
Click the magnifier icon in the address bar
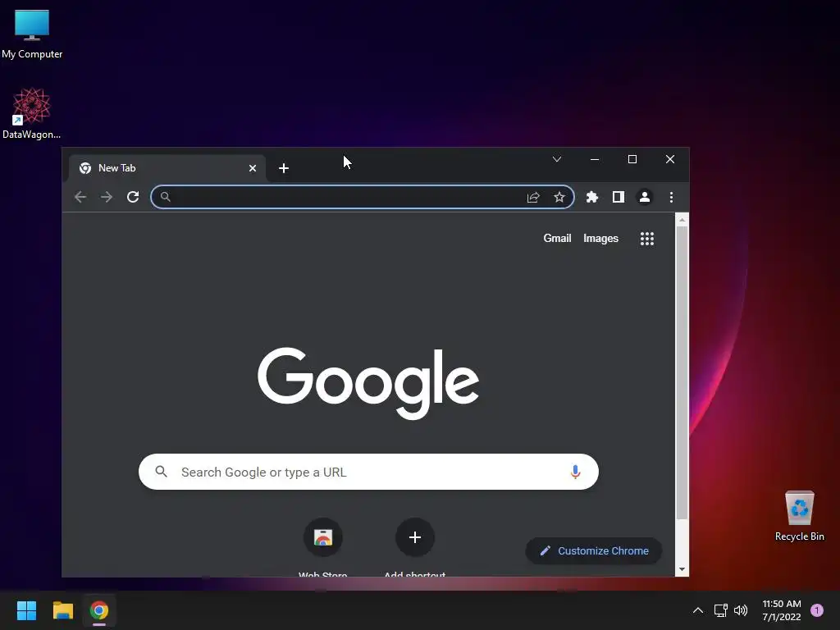click(x=166, y=197)
